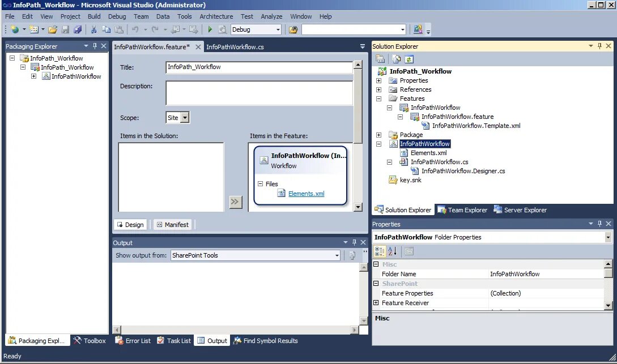Open the Tools menu
This screenshot has height=364, width=617.
click(184, 16)
